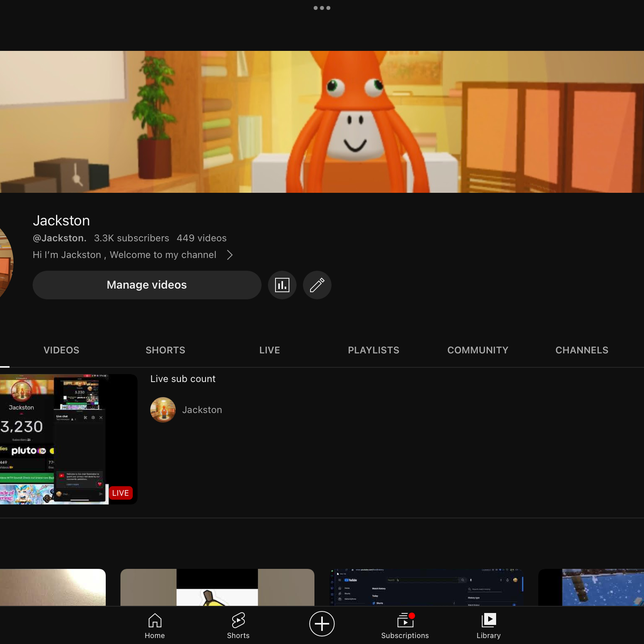Viewport: 644px width, 644px height.
Task: Tap the @Jackston. handle
Action: [60, 238]
